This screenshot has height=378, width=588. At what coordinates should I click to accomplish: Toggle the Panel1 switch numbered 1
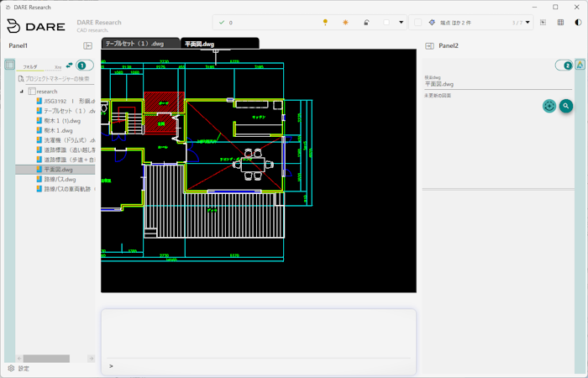pyautogui.click(x=84, y=66)
